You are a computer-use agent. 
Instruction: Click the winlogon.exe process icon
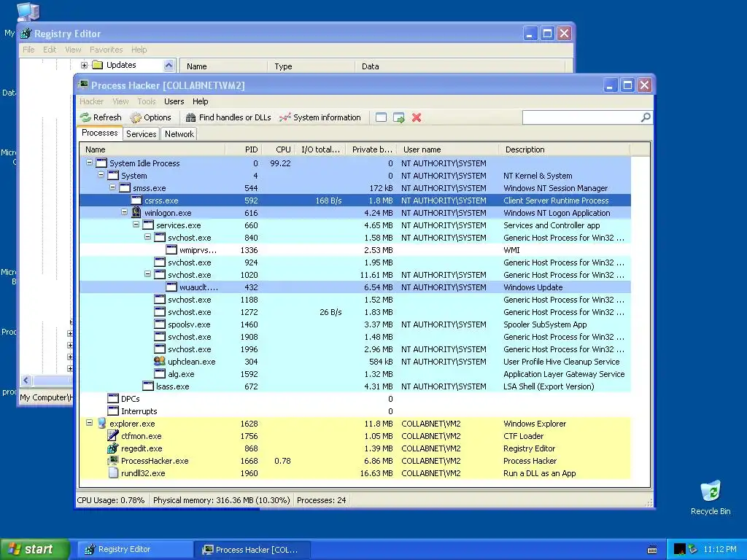(136, 212)
